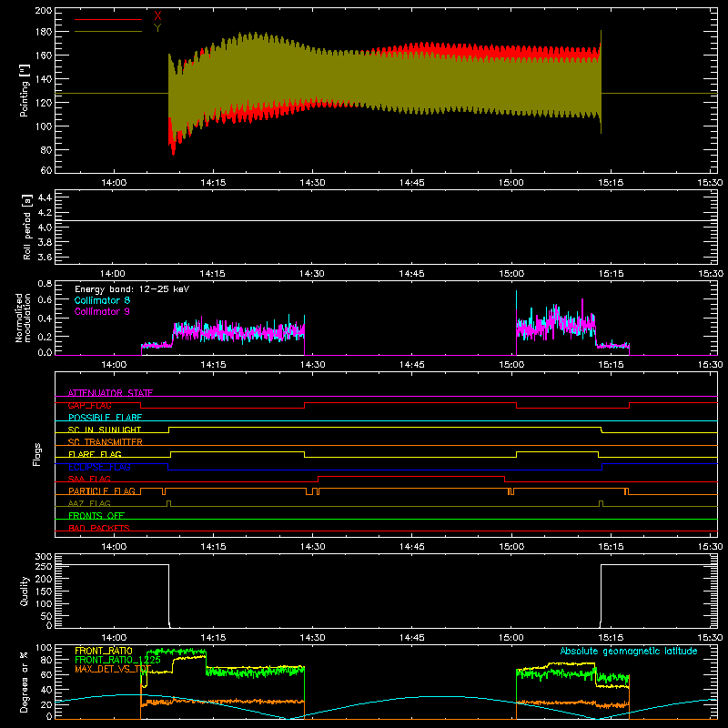
Task: Select the GAP_FLAG label
Action: [89, 405]
